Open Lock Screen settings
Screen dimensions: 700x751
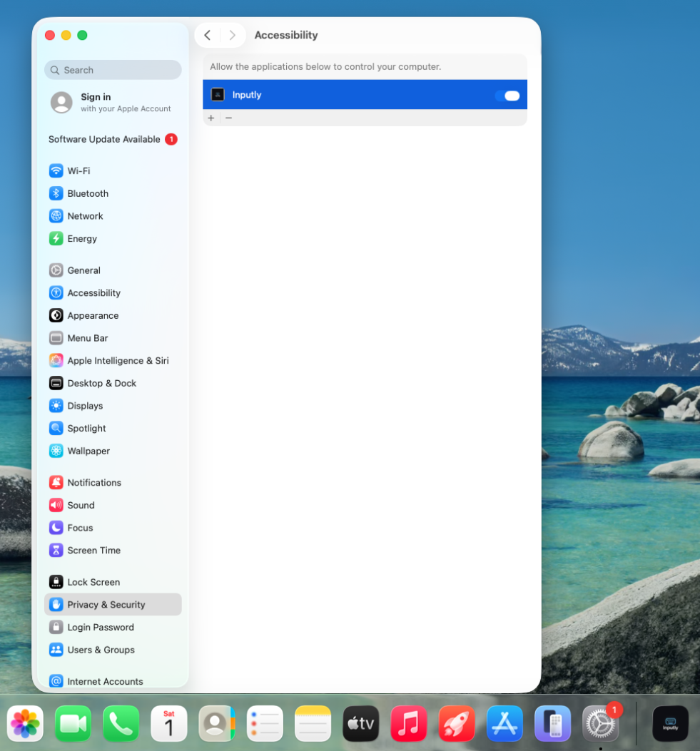click(x=93, y=583)
